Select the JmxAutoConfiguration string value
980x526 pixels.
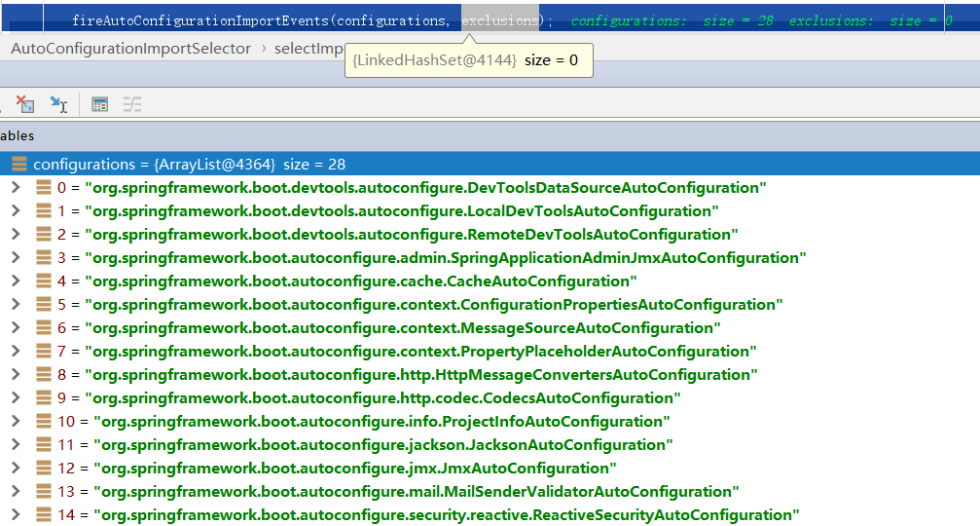click(355, 468)
